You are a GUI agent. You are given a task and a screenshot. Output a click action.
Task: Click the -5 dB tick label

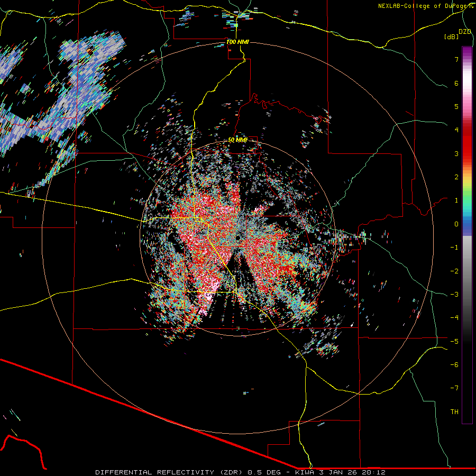[454, 342]
